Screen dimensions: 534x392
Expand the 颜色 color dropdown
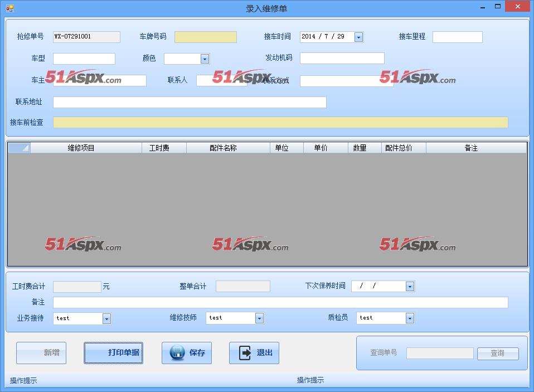coord(205,59)
